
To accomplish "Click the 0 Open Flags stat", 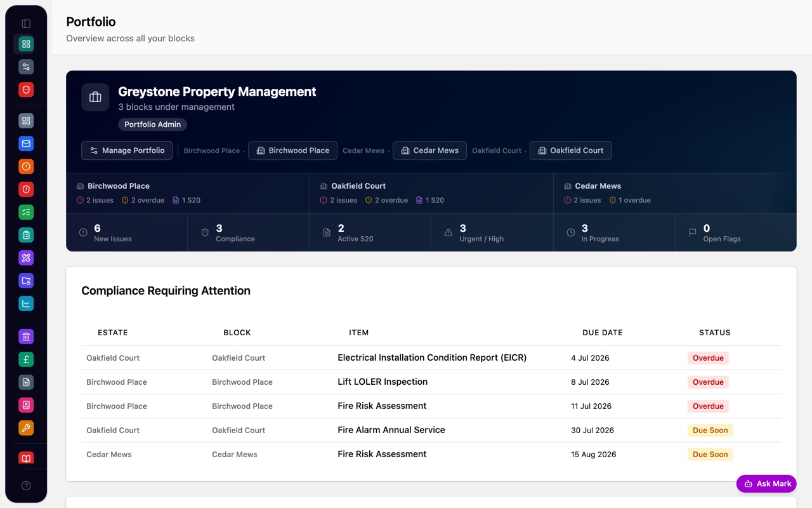I will click(736, 232).
